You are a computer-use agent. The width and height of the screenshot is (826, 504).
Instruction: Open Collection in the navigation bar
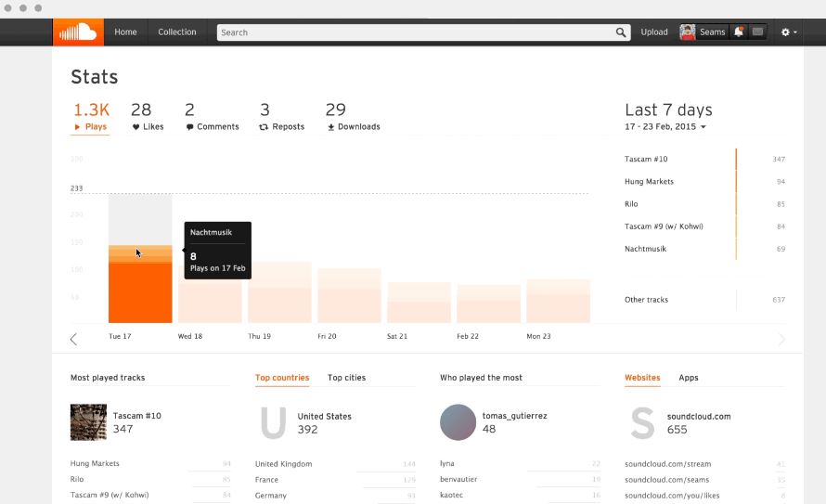pos(177,32)
